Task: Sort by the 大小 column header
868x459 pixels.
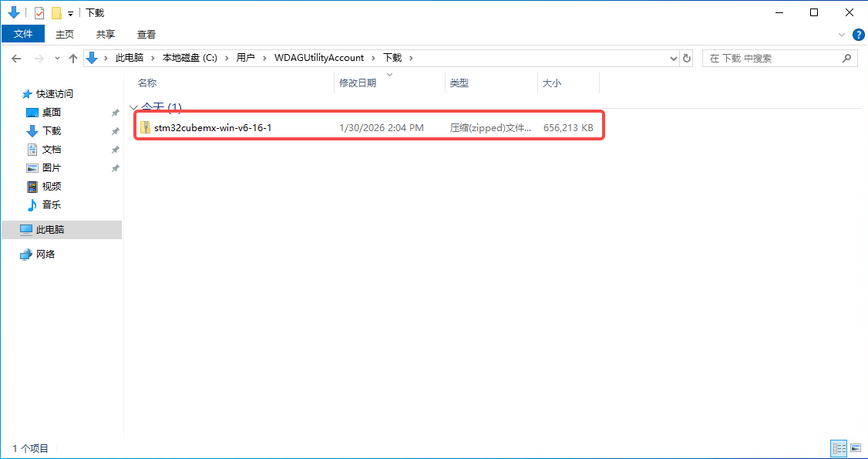Action: point(552,83)
